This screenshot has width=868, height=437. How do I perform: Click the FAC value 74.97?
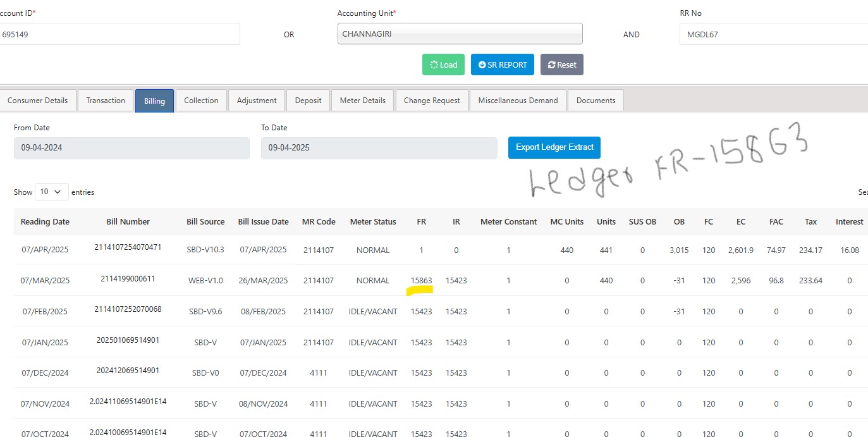(x=776, y=250)
